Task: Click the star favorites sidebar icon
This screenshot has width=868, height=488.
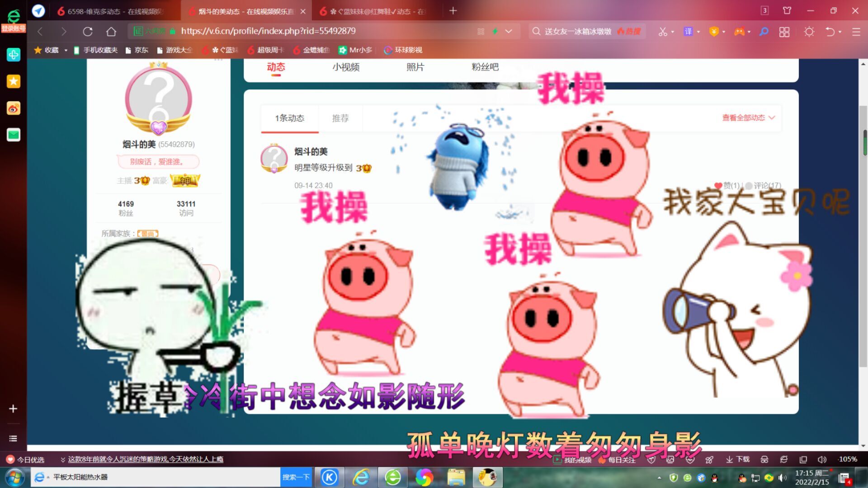Action: coord(13,81)
